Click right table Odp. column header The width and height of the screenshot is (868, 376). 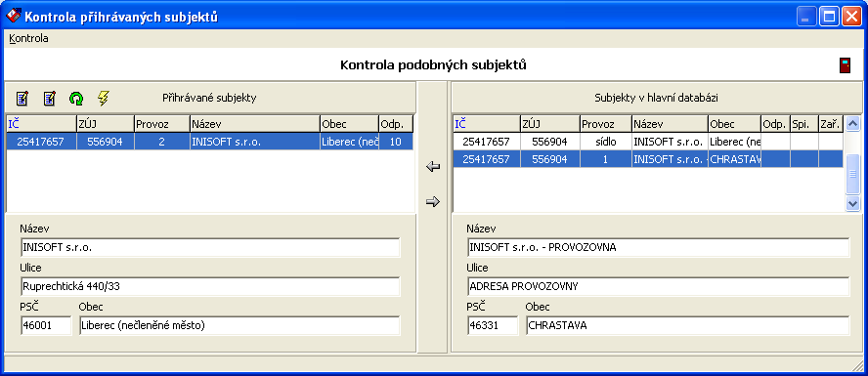(775, 124)
